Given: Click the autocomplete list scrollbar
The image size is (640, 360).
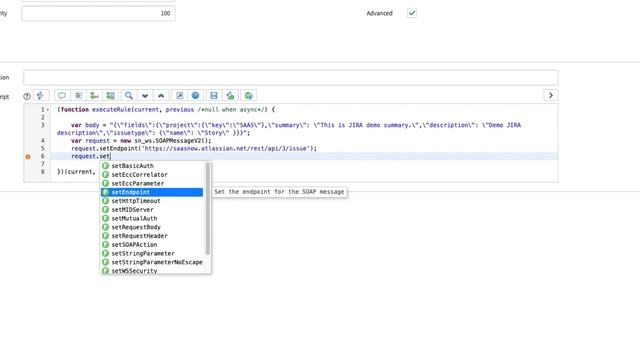Looking at the screenshot, I should click(x=208, y=208).
